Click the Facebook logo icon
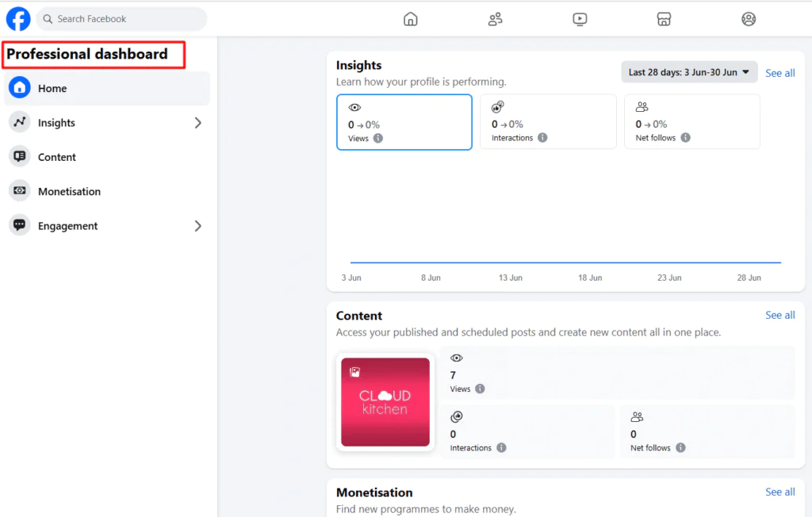This screenshot has height=517, width=812. 18,19
